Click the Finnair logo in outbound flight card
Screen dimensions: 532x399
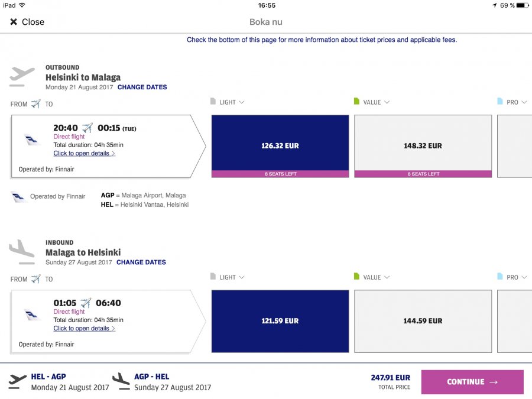(32, 140)
